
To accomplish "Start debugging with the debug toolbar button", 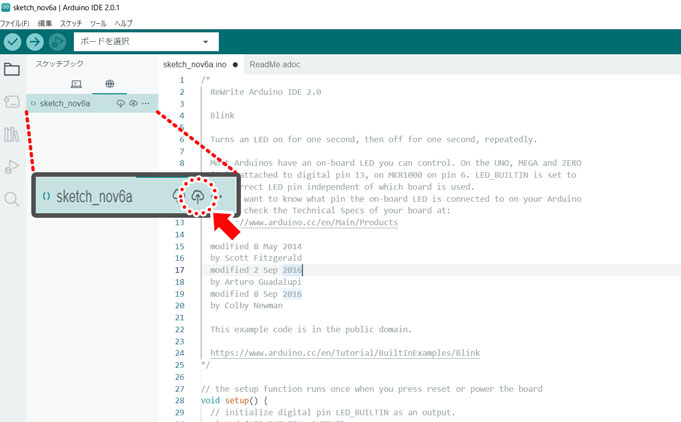I will coord(57,42).
